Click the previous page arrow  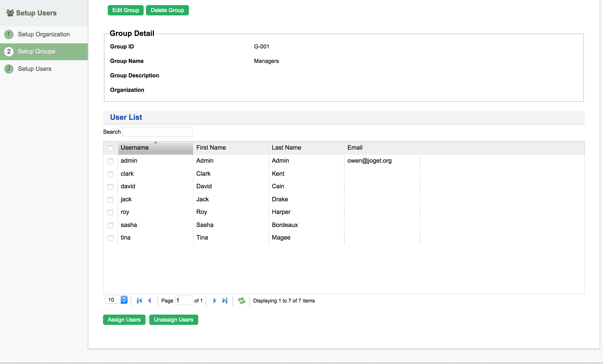pyautogui.click(x=149, y=300)
